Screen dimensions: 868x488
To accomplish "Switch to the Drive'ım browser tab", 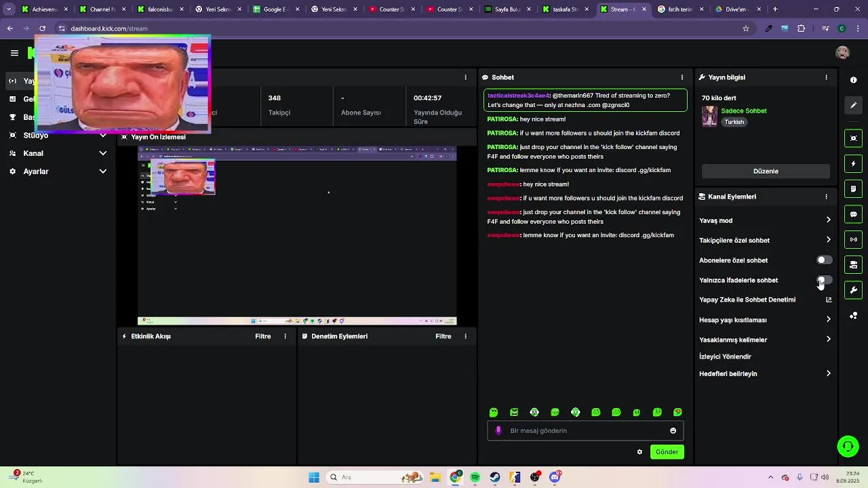I will pyautogui.click(x=738, y=9).
